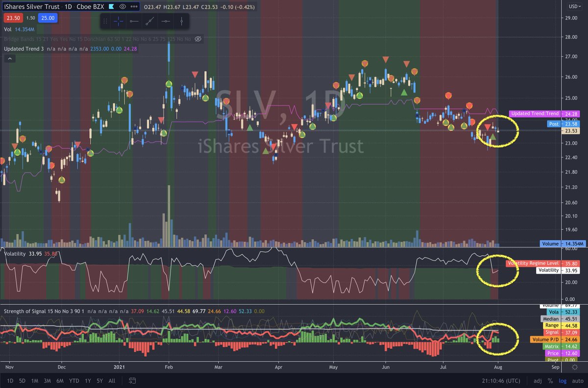Click the Range 44.58 axis label
The image size is (588, 388).
point(562,325)
